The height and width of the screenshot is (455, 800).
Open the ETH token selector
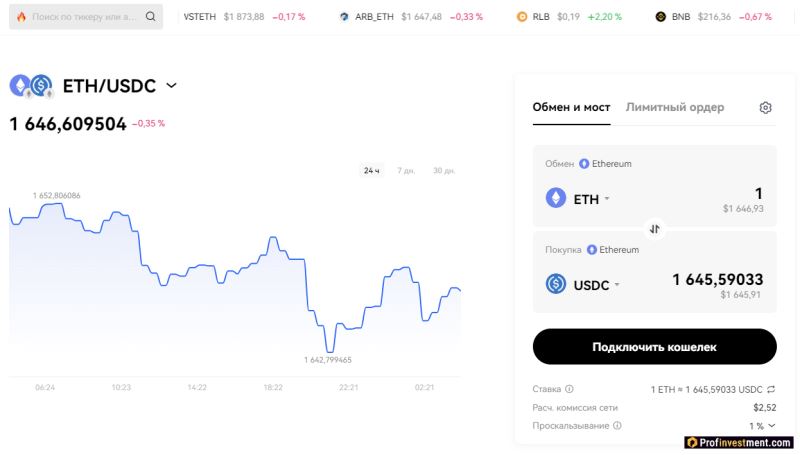(x=578, y=198)
